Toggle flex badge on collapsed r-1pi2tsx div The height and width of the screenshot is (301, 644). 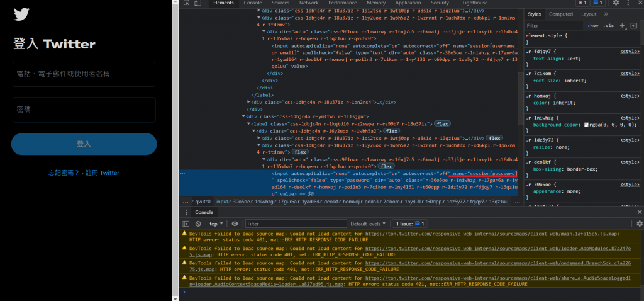point(494,138)
